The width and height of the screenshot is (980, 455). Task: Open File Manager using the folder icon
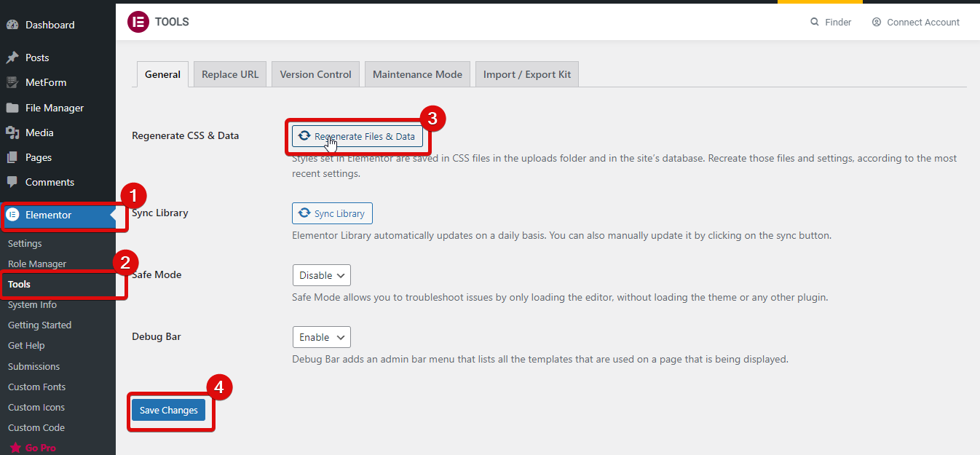[x=15, y=107]
